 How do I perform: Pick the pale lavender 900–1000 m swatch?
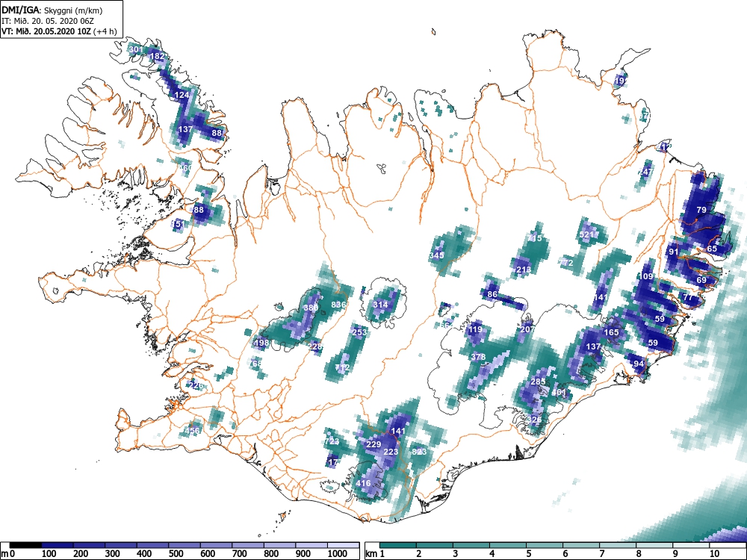(311, 545)
